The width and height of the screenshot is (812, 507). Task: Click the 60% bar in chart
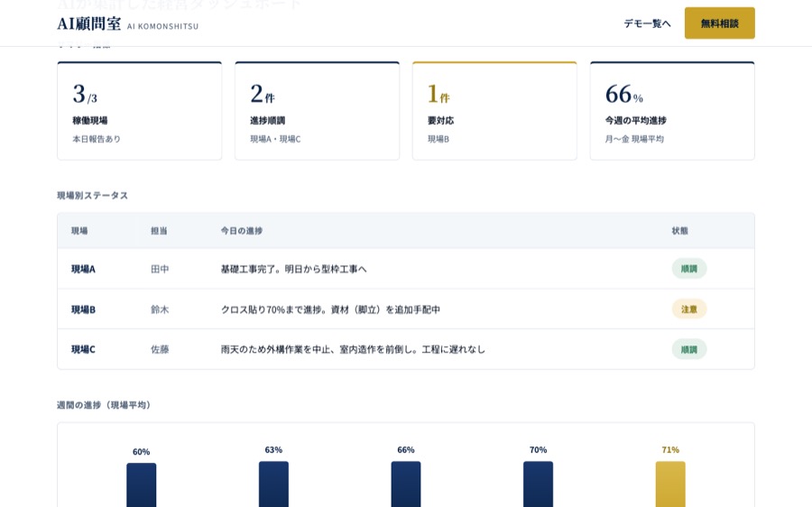pos(142,484)
